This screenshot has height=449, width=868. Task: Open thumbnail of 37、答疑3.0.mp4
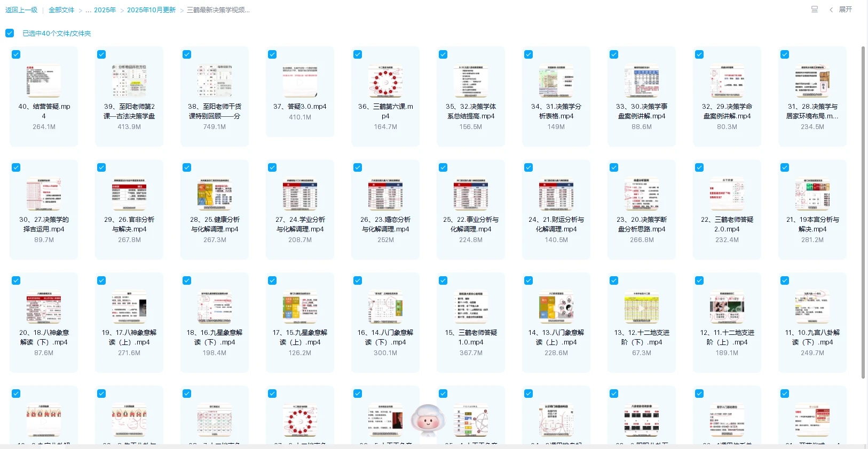click(x=300, y=82)
